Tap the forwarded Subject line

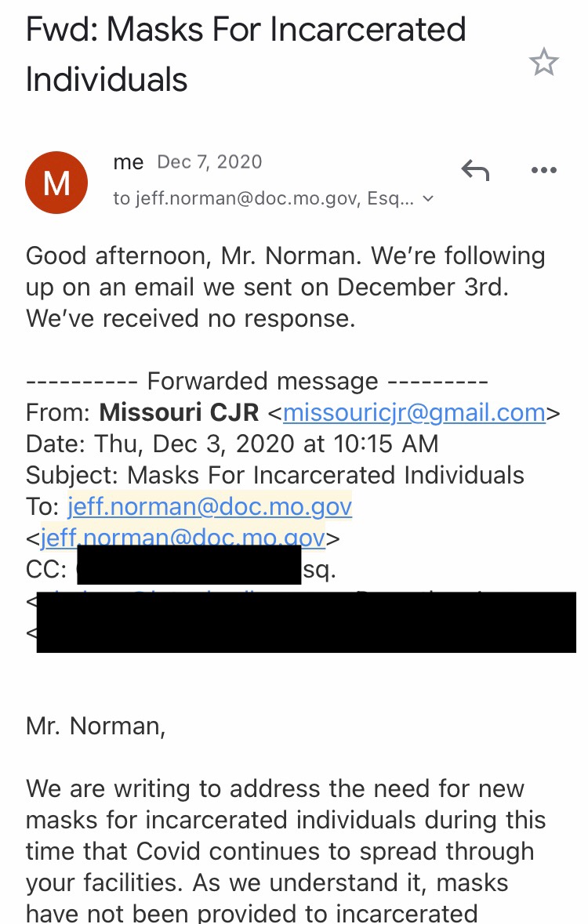click(x=275, y=475)
